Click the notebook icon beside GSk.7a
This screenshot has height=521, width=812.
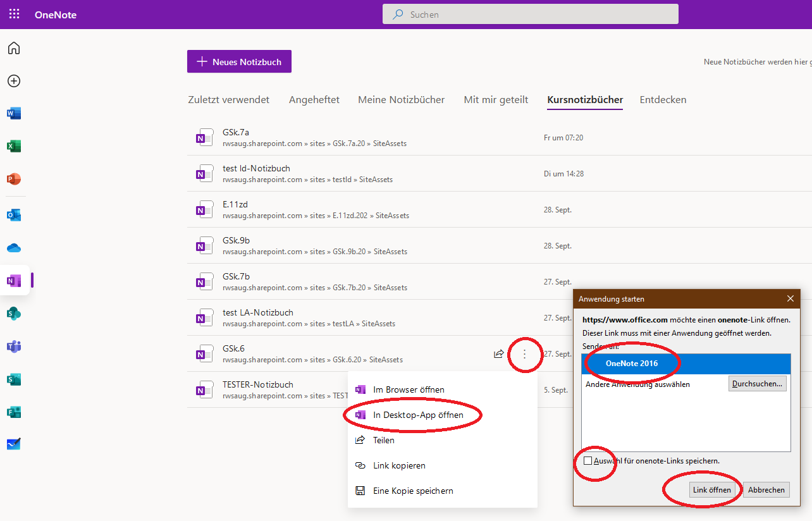pyautogui.click(x=204, y=138)
